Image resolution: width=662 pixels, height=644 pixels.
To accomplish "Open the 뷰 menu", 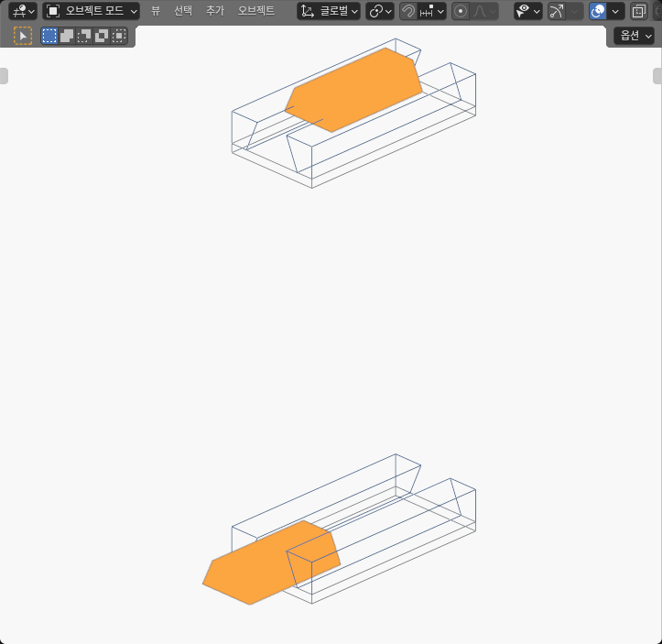I will [x=156, y=11].
